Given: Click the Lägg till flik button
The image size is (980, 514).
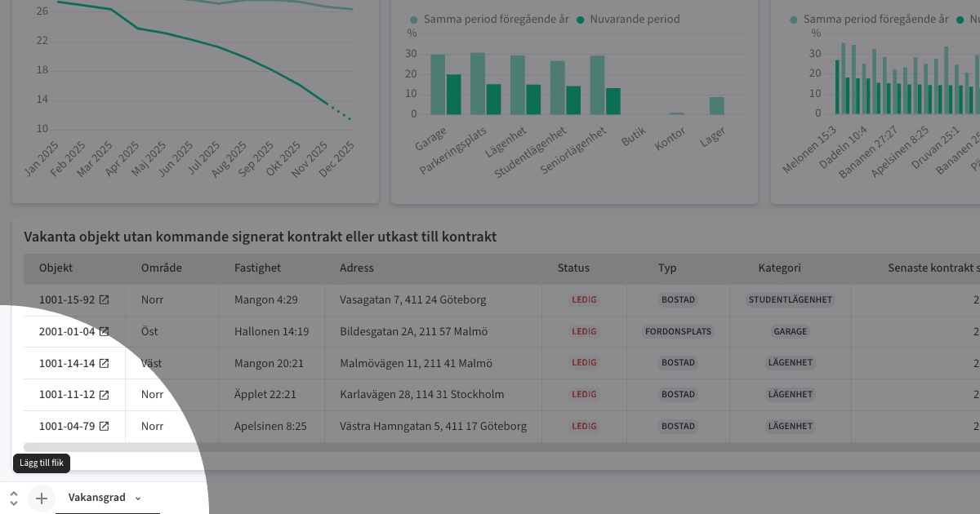Looking at the screenshot, I should tap(42, 463).
